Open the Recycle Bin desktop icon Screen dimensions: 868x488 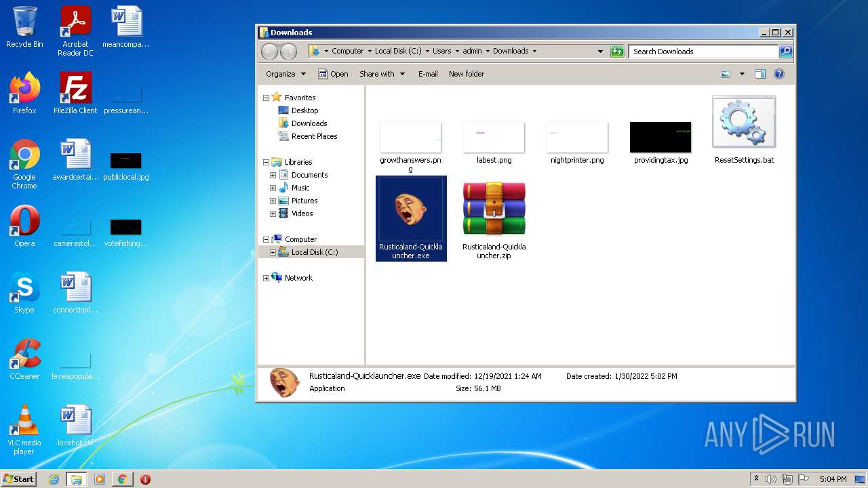pyautogui.click(x=24, y=27)
